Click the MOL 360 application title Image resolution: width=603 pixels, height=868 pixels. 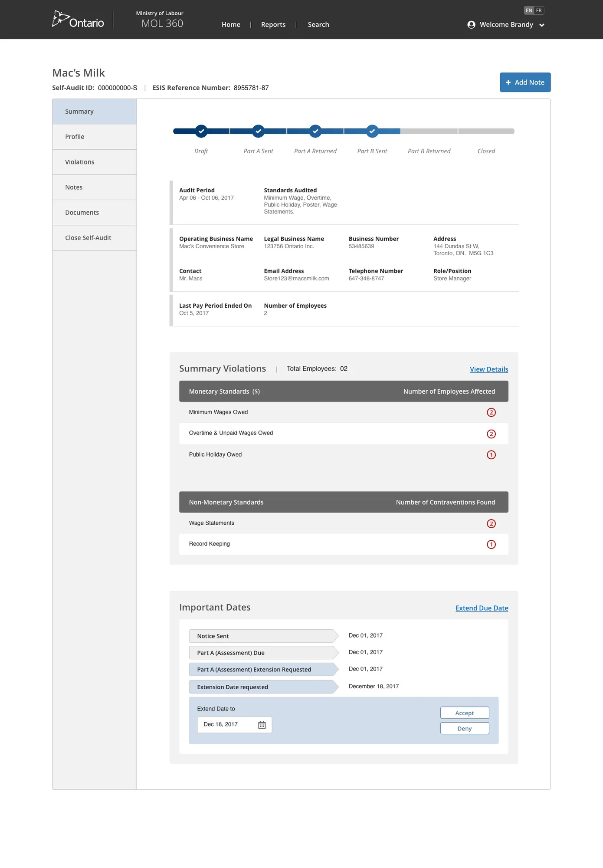(x=162, y=23)
